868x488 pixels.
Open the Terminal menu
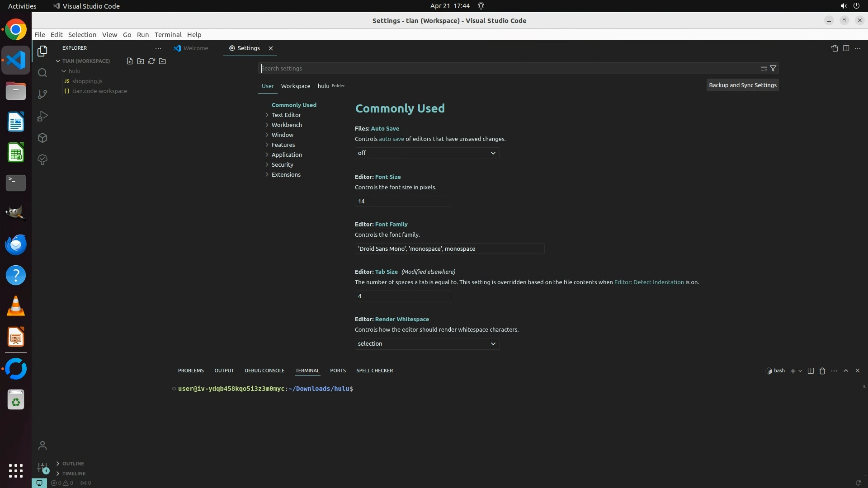point(168,35)
